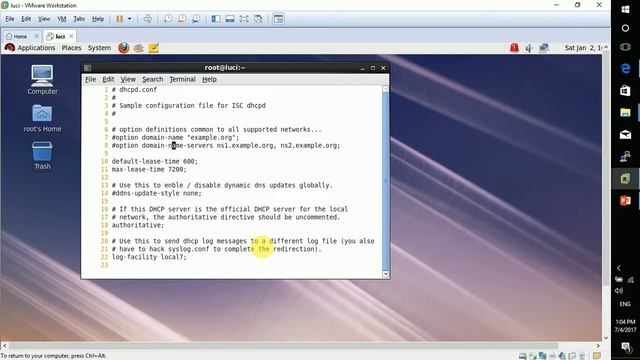
Task: Show the console view button
Action: click(x=278, y=19)
